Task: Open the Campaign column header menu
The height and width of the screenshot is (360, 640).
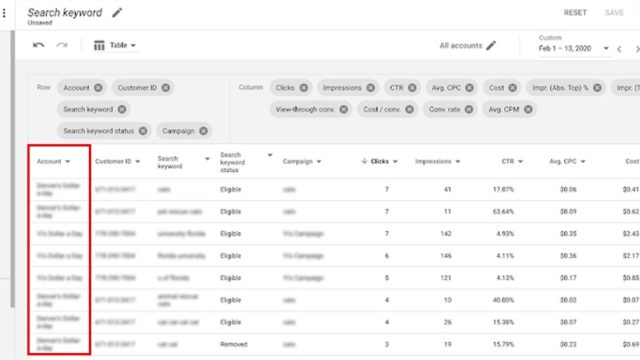Action: point(319,162)
